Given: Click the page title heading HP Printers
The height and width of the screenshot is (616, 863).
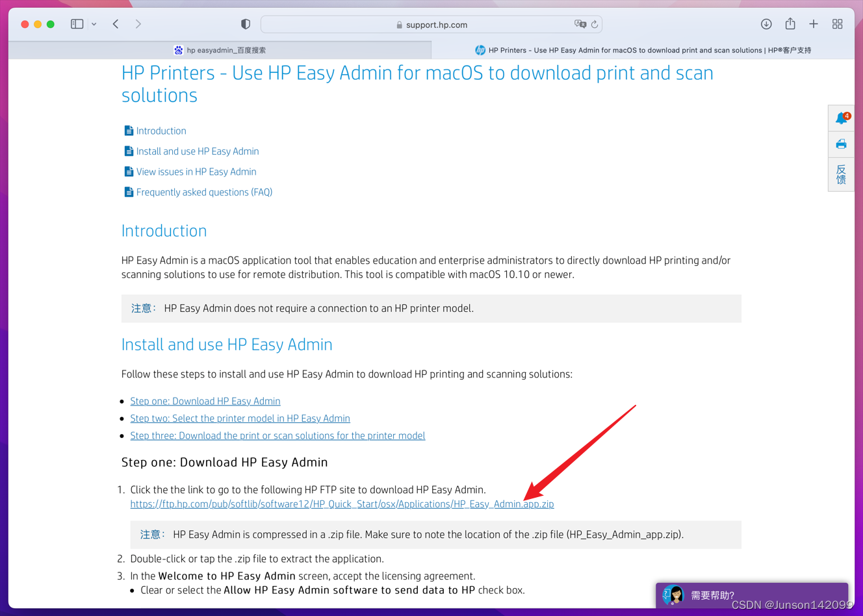Looking at the screenshot, I should (417, 84).
